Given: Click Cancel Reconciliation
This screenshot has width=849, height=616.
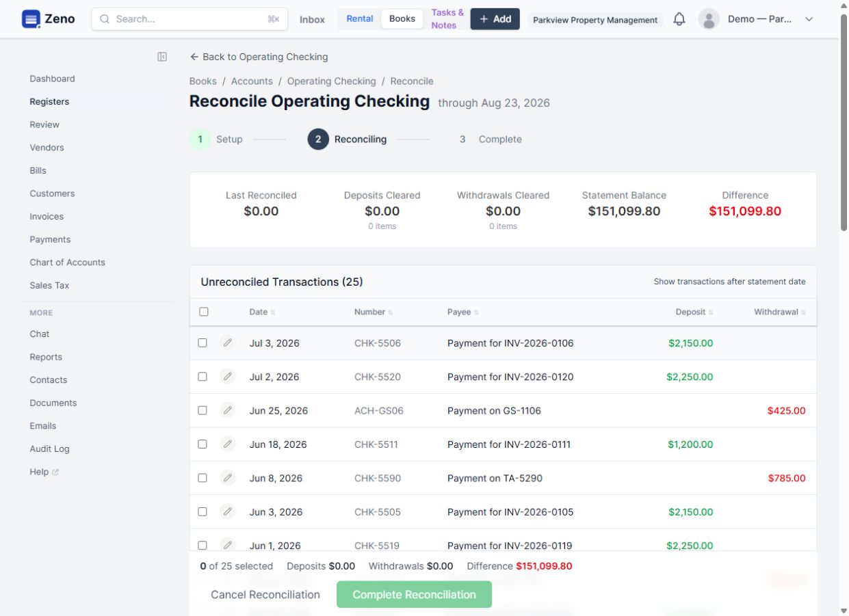Looking at the screenshot, I should click(x=265, y=594).
